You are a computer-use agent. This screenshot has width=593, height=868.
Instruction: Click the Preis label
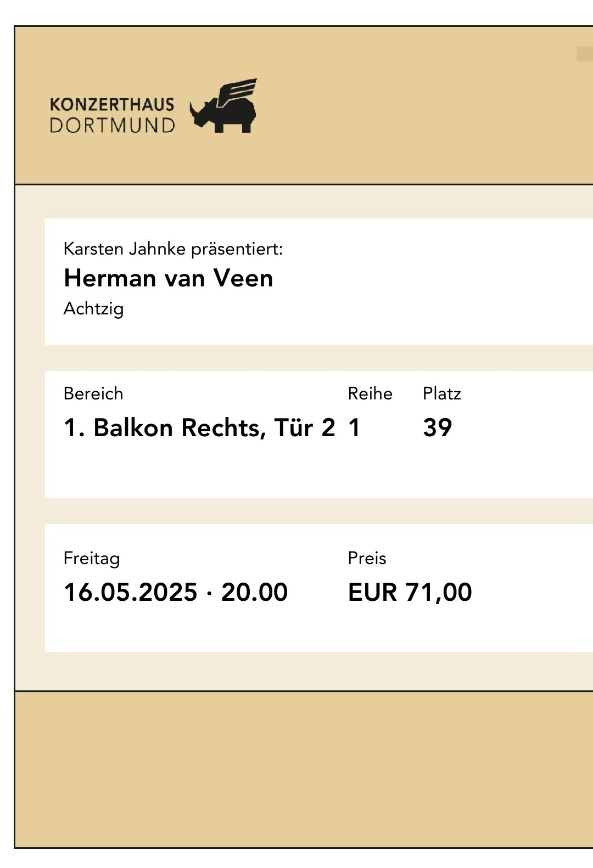(x=367, y=558)
